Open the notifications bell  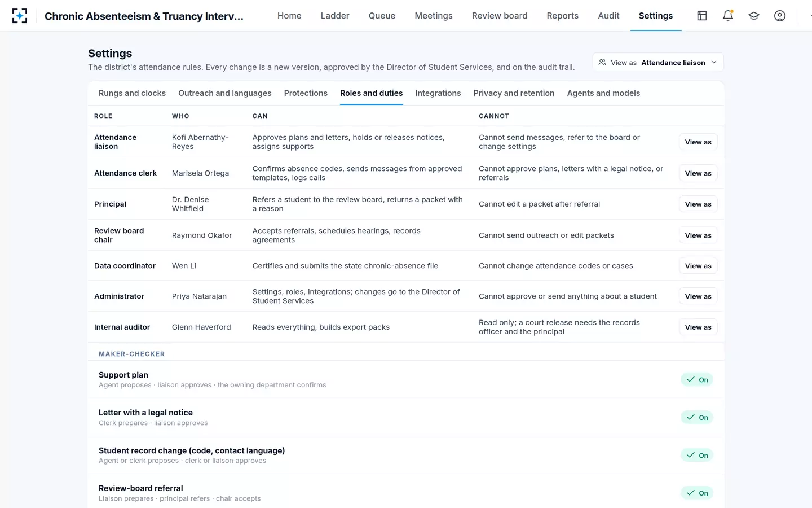[728, 16]
